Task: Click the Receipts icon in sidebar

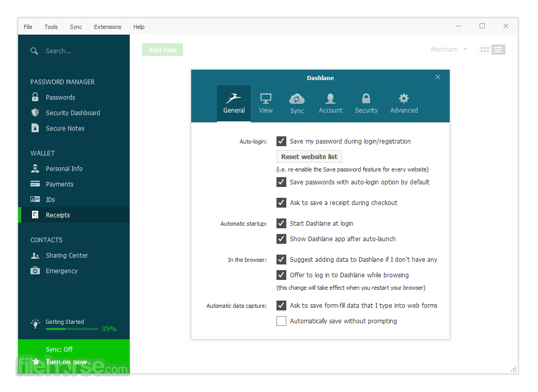Action: coord(35,215)
